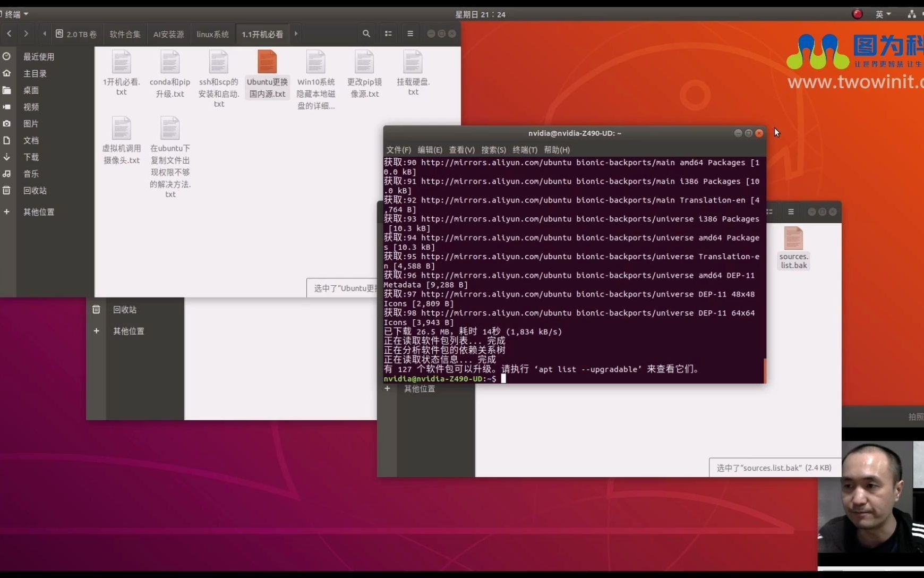Screen dimensions: 924x578
Task: Open terminal 查看(V) menu
Action: pos(461,150)
